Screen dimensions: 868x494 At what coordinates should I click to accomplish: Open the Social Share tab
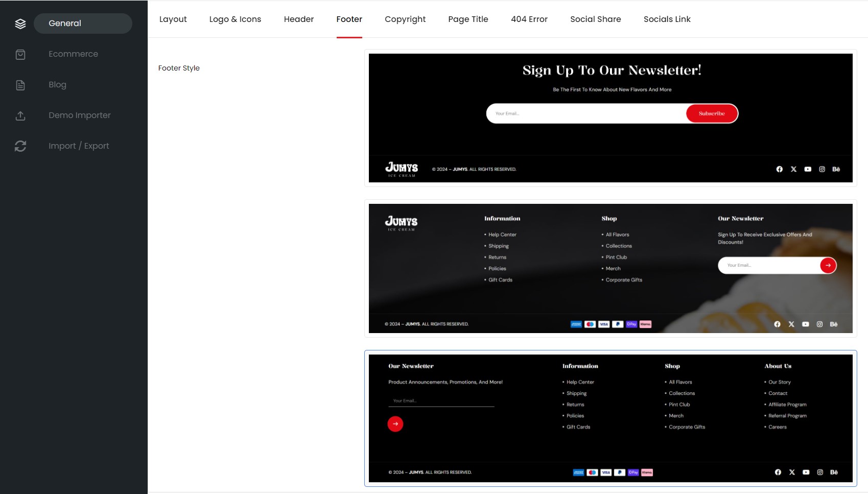coord(595,19)
